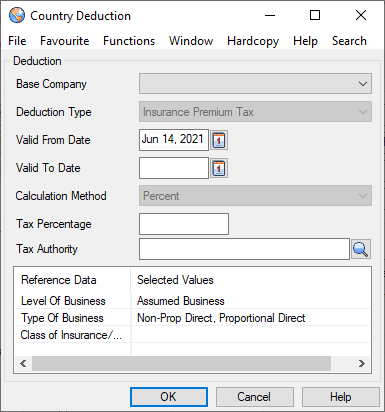Open the Window menu
Screen dimensions: 385x412
pos(191,41)
